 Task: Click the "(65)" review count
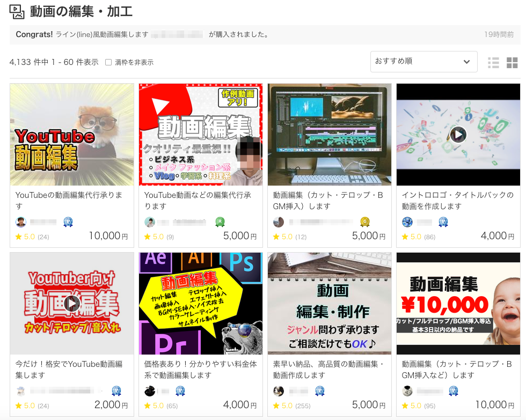click(x=172, y=406)
